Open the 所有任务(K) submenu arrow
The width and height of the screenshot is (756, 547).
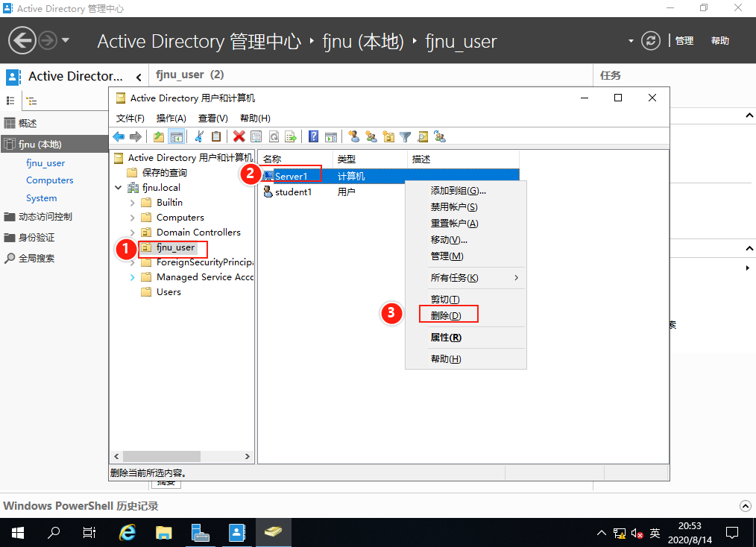click(517, 277)
